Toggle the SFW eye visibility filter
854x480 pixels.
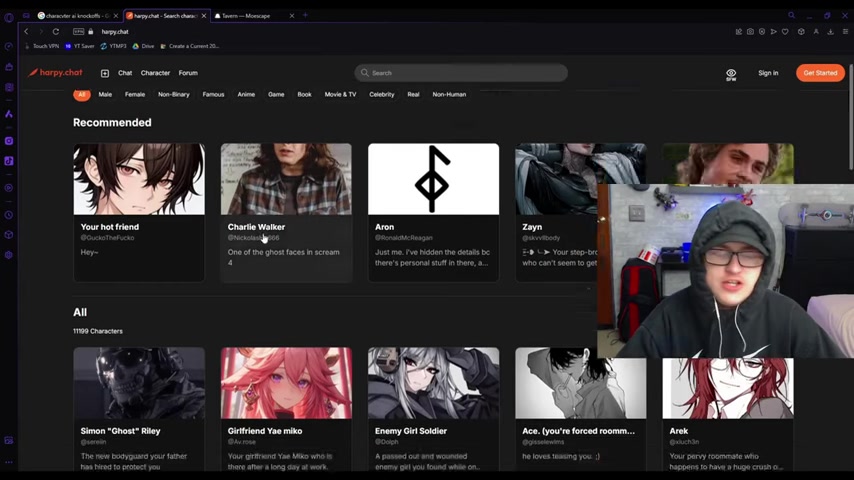click(731, 75)
